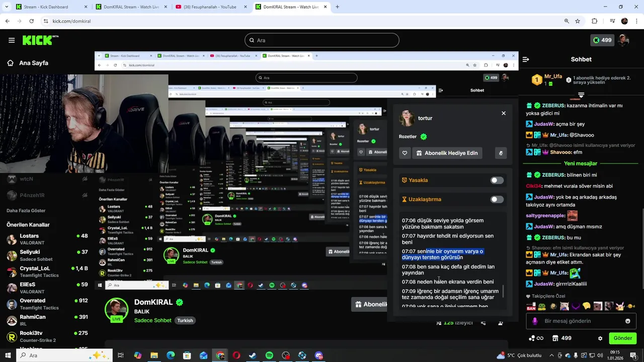Select the BAN emote in emote row
This screenshot has width=644, height=362.
pos(531,306)
